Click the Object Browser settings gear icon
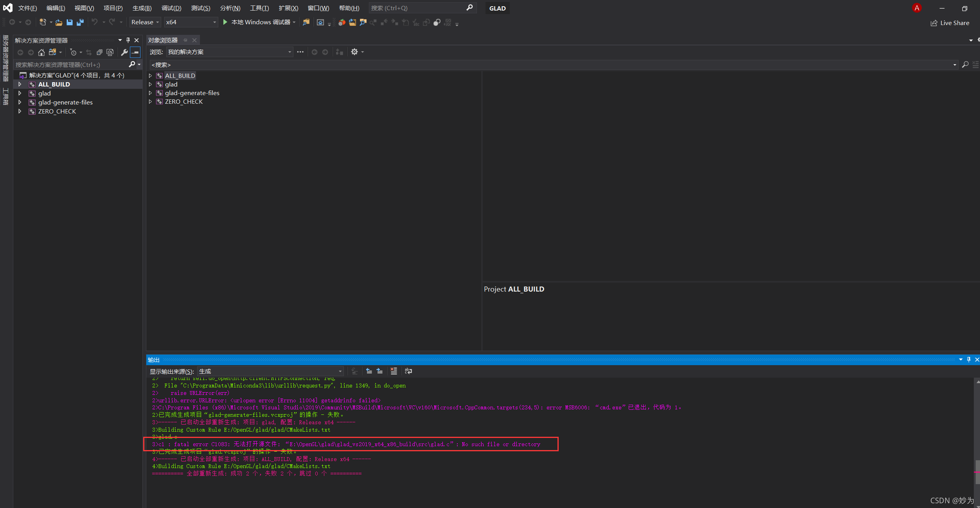Viewport: 980px width, 508px height. (x=354, y=52)
